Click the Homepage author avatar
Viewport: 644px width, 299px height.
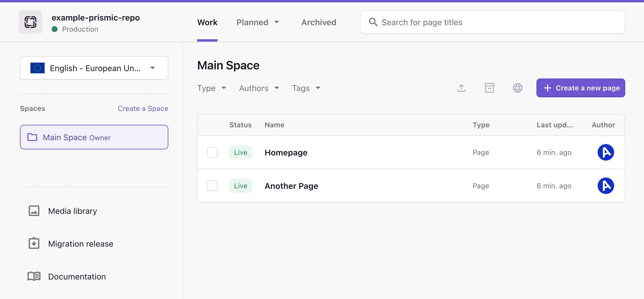(x=606, y=152)
